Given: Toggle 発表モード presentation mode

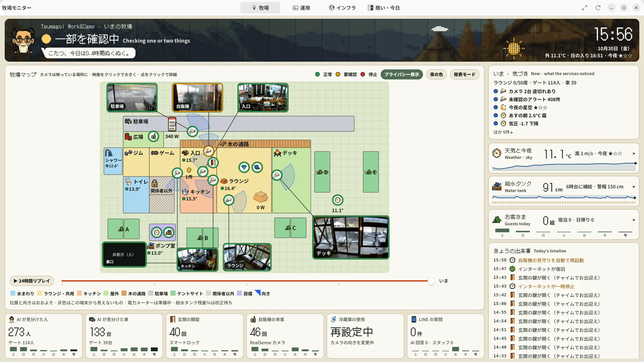Looking at the screenshot, I should (x=465, y=74).
